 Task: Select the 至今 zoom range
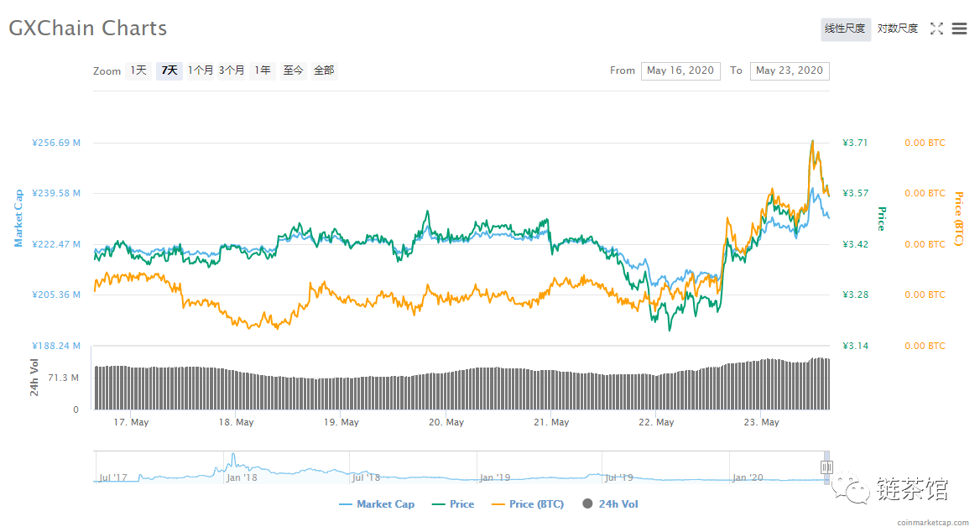[x=293, y=70]
